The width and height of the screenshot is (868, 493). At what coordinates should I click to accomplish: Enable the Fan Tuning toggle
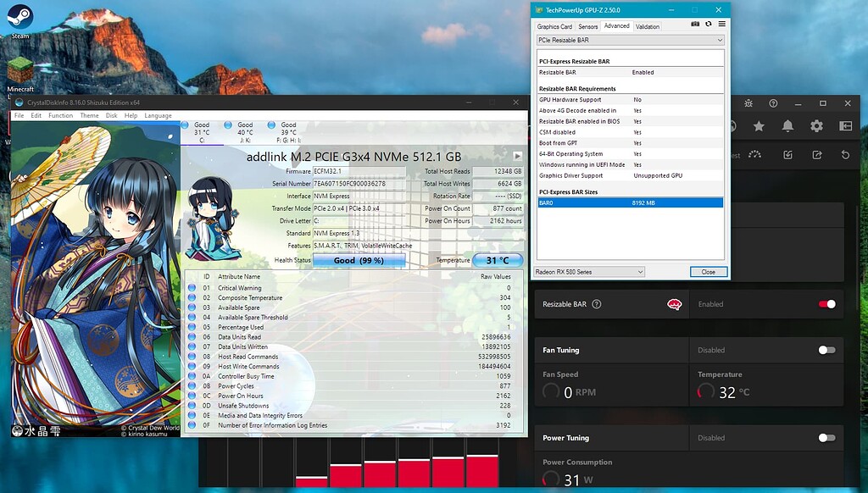827,350
